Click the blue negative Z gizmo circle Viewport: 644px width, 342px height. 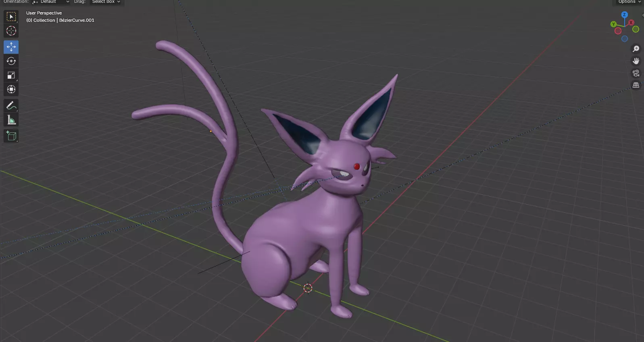click(x=625, y=39)
